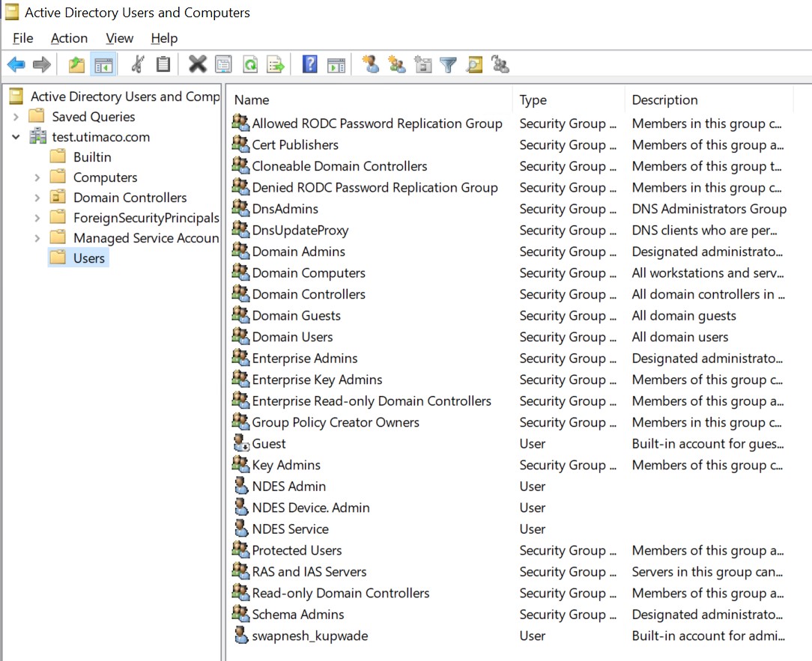
Task: Select the Enterprise Admins group
Action: pyautogui.click(x=304, y=358)
